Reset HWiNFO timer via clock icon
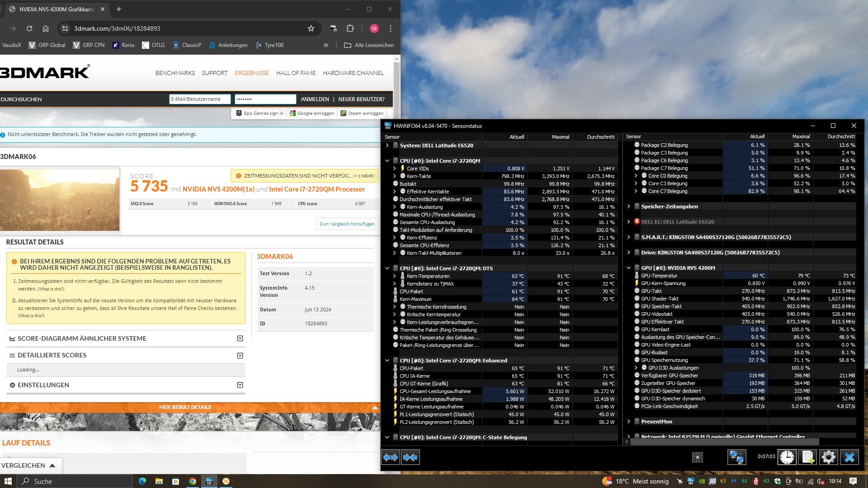The image size is (868, 488). tap(787, 457)
